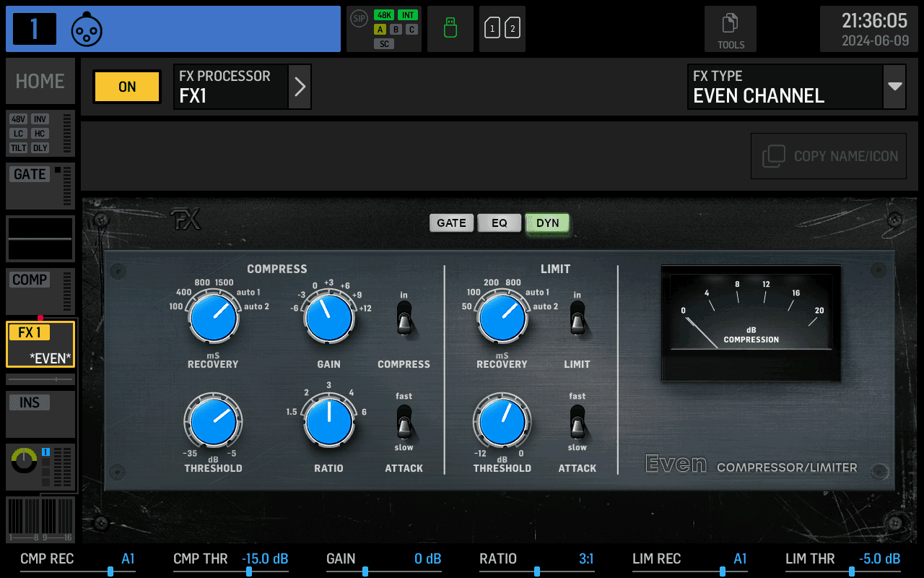The image size is (924, 578).
Task: Click the -5.0 dB LIM THR value
Action: tap(879, 558)
